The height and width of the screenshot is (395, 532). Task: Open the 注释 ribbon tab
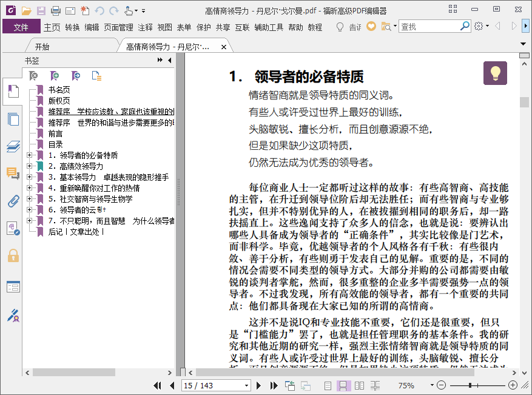tap(145, 27)
